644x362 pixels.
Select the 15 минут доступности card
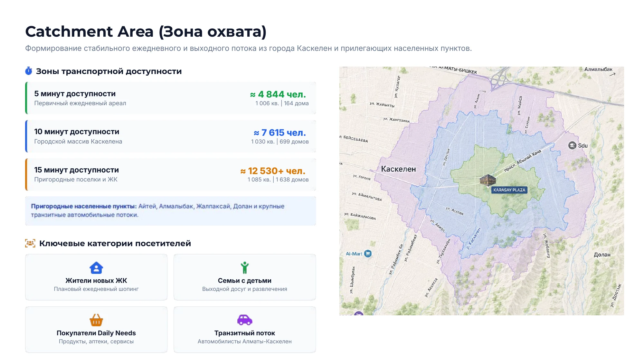tap(171, 174)
